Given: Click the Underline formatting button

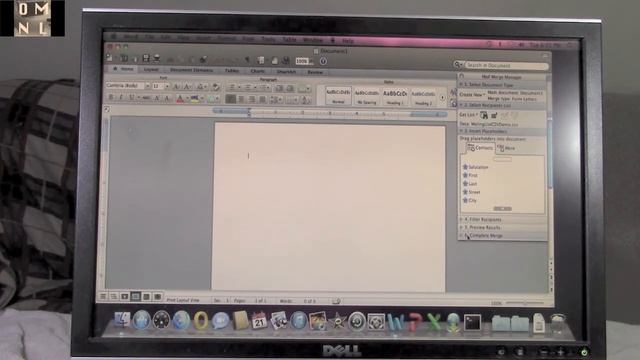Looking at the screenshot, I should [131, 98].
